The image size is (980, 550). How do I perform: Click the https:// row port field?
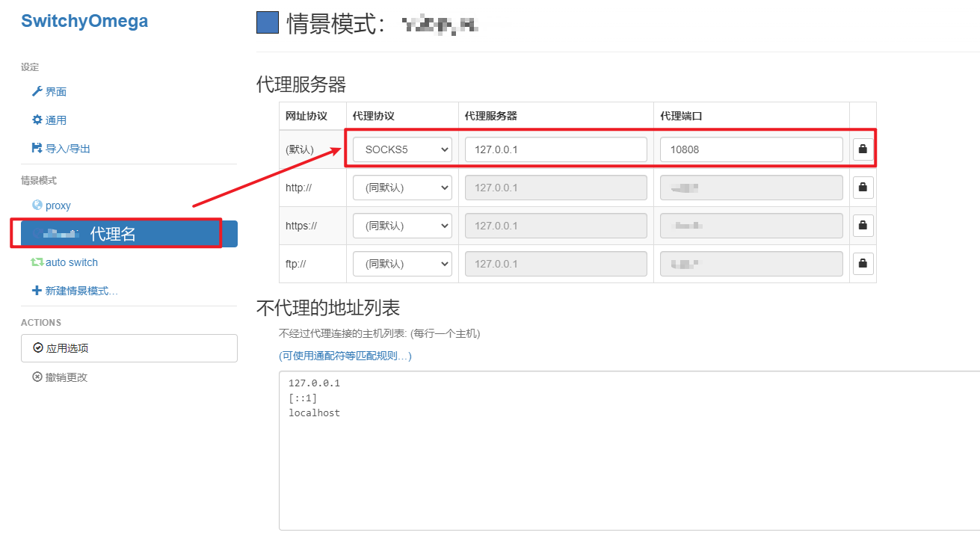pos(751,225)
